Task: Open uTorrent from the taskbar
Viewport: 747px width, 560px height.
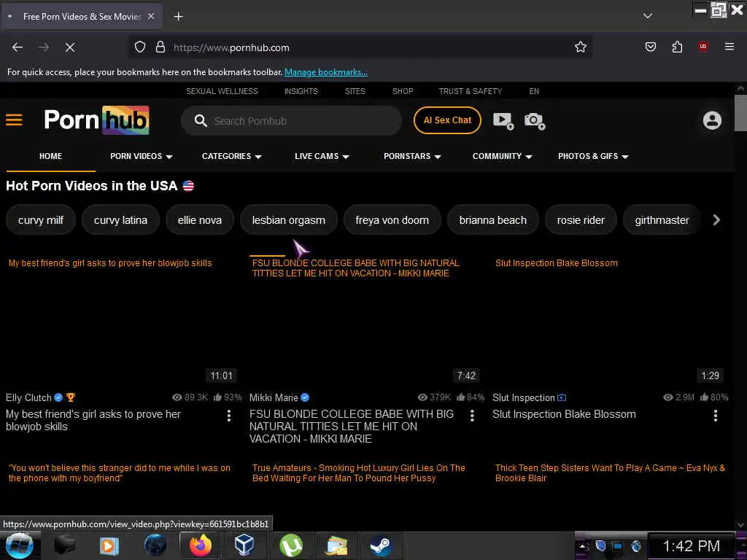Action: pyautogui.click(x=290, y=545)
